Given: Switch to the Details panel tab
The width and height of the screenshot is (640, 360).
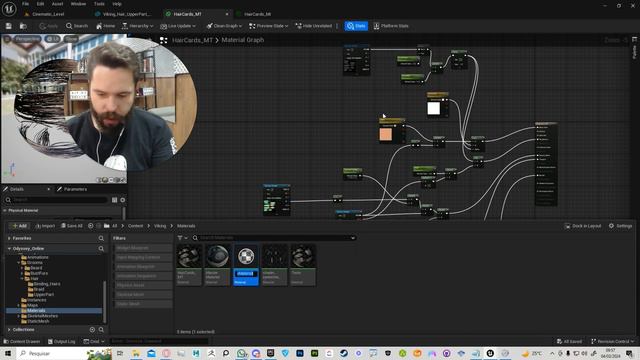Looking at the screenshot, I should [x=17, y=189].
